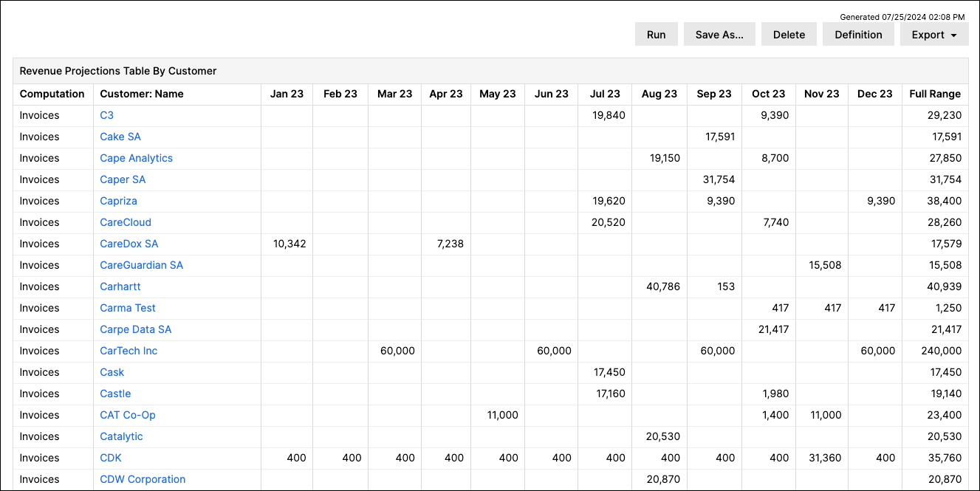The image size is (980, 491).
Task: Click the Feb 23 column header
Action: [340, 94]
